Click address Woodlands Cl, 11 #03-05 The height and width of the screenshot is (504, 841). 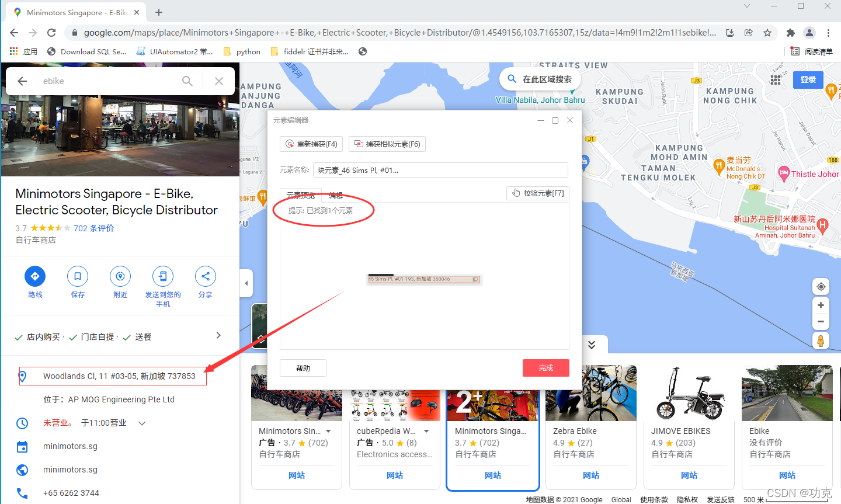tap(119, 376)
